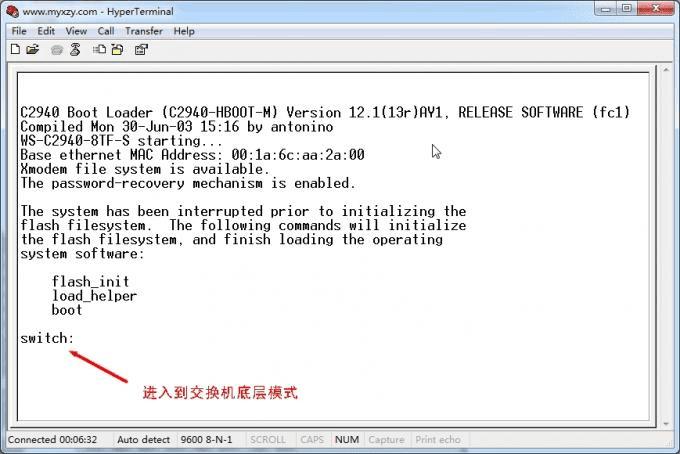Open the Help menu
This screenshot has height=454, width=680.
[x=184, y=31]
